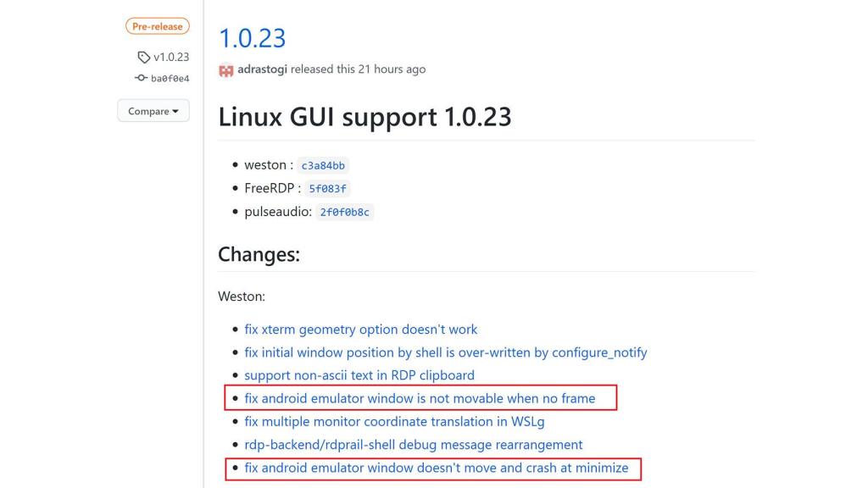
Task: Open the multiple monitor coordinate translation fix
Action: pos(395,421)
